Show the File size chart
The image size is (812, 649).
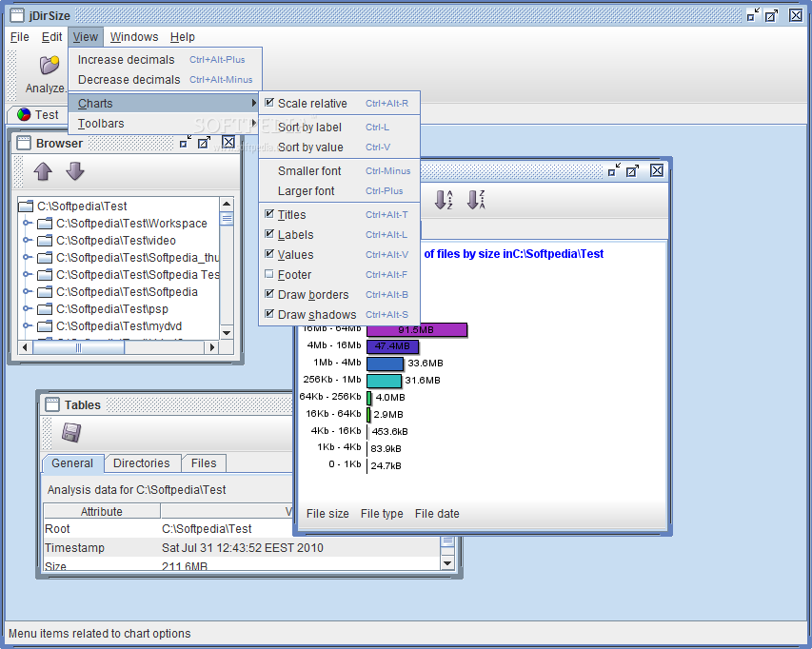(x=327, y=514)
